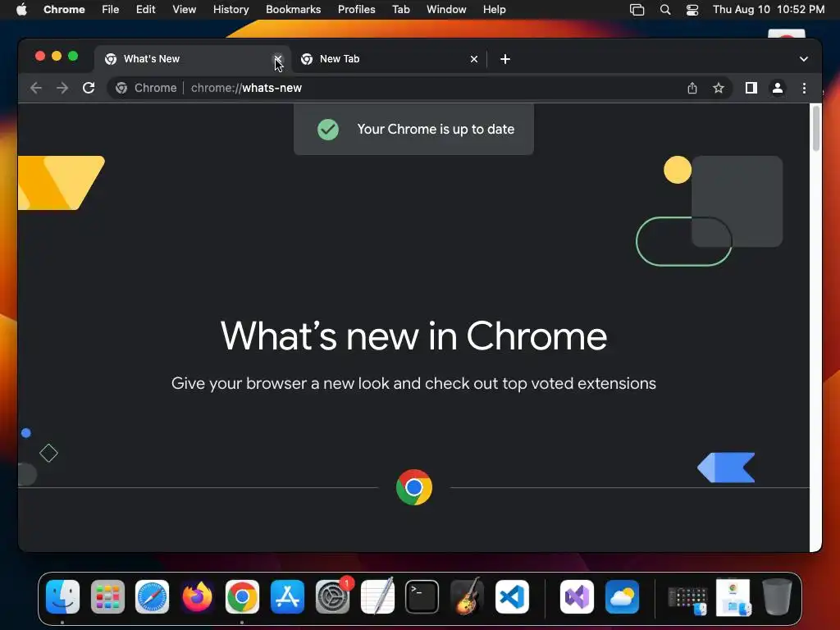The image size is (840, 630).
Task: Bookmark this tab with the star icon
Action: [719, 88]
